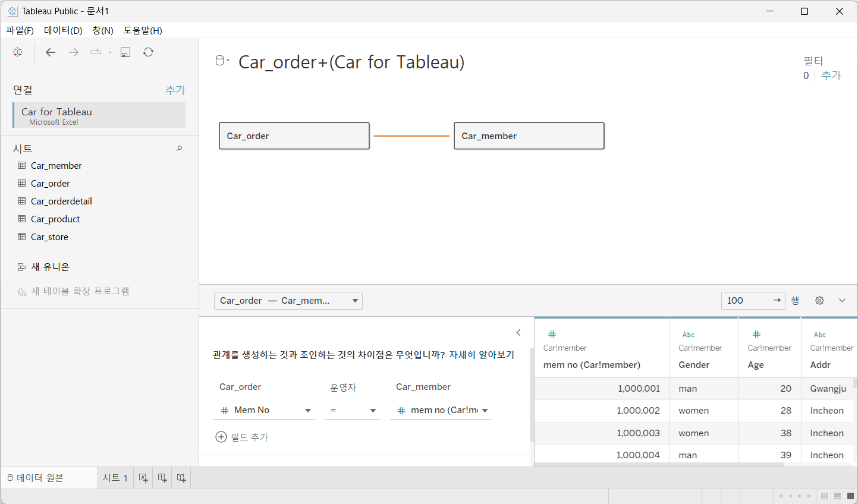Screen dimensions: 858x504
Task: Click the row count field showing 100
Action: [x=747, y=301]
